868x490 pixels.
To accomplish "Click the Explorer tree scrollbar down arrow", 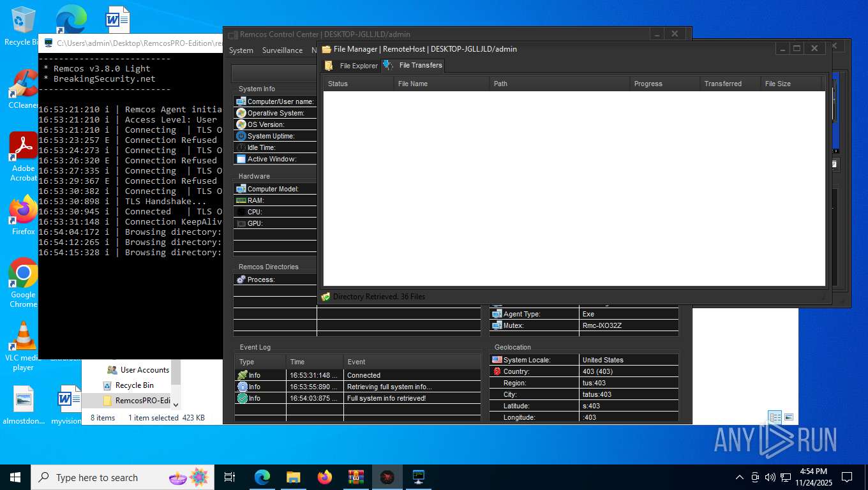I will [x=176, y=405].
